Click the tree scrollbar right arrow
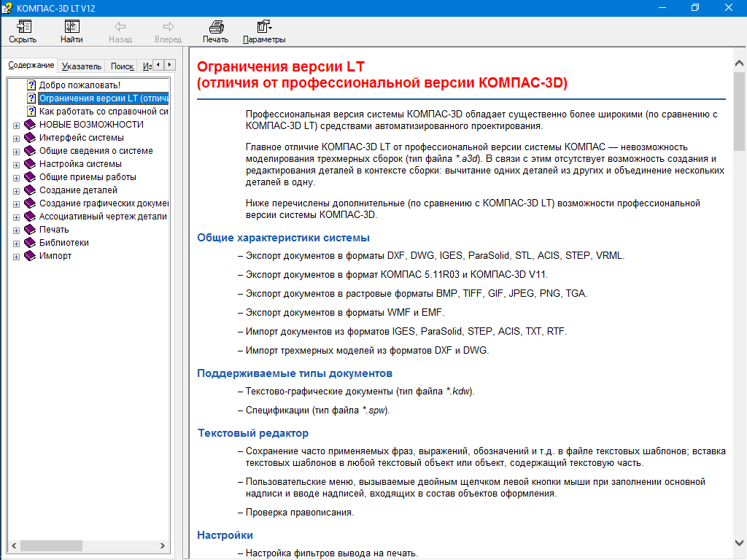The width and height of the screenshot is (747, 560). pyautogui.click(x=163, y=545)
